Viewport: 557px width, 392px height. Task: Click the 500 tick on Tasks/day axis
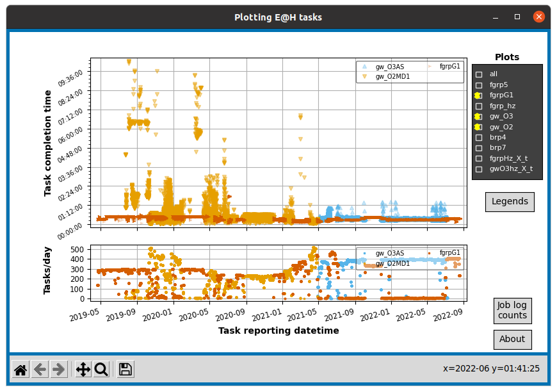(77, 250)
